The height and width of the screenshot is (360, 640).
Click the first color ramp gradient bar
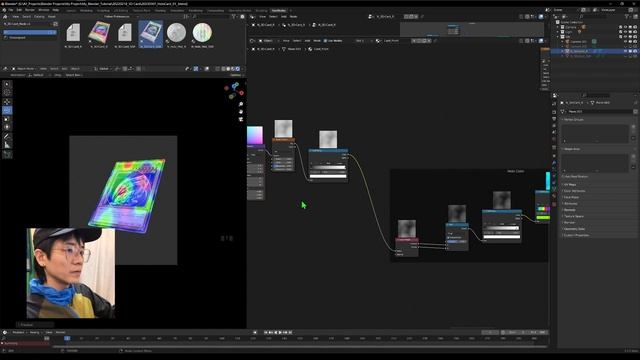tap(328, 167)
